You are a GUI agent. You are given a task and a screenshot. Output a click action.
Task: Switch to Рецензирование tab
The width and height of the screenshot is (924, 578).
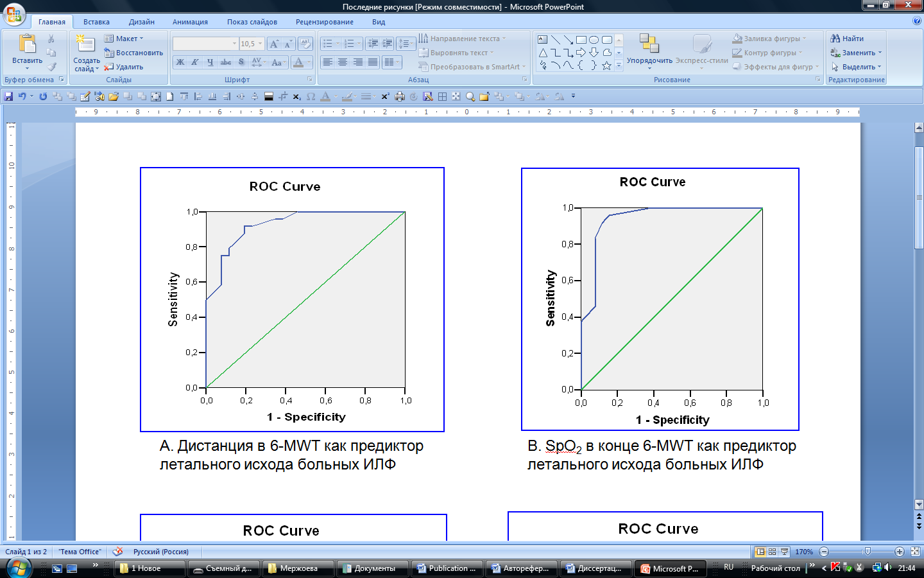325,22
